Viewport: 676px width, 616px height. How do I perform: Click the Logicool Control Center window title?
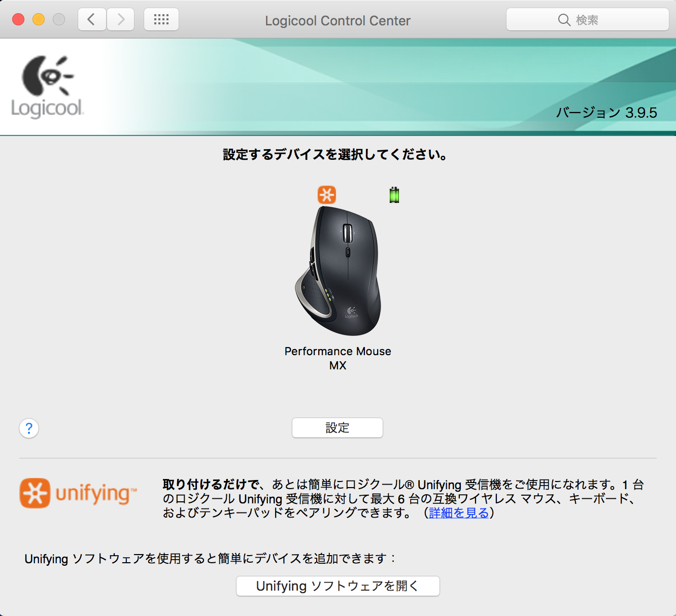pyautogui.click(x=338, y=21)
